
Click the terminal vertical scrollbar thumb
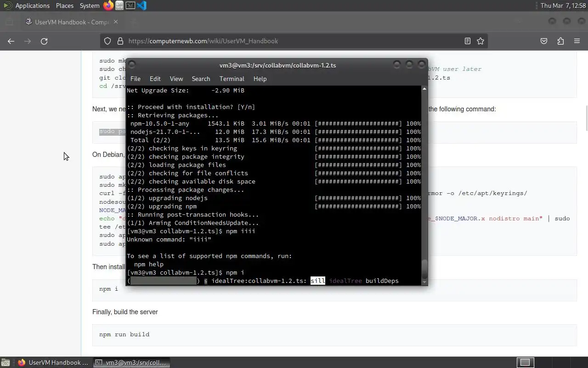click(x=424, y=268)
